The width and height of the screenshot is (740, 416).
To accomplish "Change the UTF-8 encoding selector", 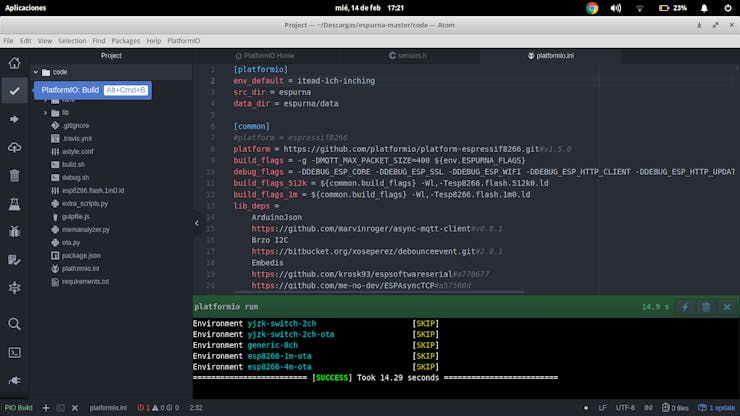I will pyautogui.click(x=626, y=408).
